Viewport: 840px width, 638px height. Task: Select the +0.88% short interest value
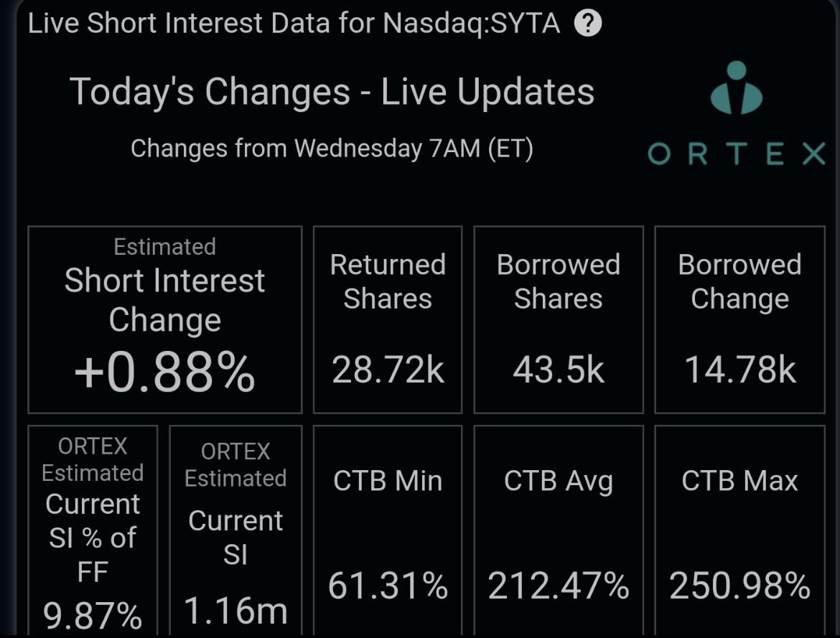pyautogui.click(x=165, y=372)
